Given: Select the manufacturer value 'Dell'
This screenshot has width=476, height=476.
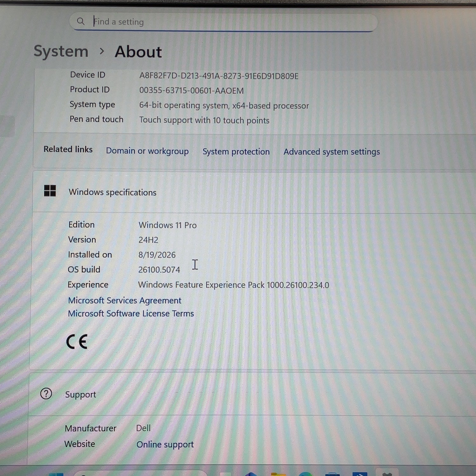Looking at the screenshot, I should (143, 428).
